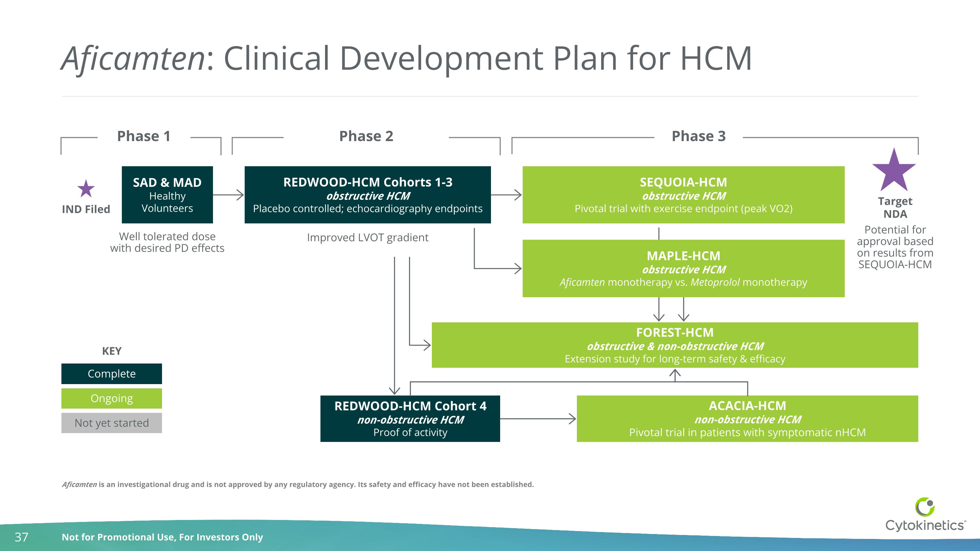This screenshot has height=551, width=980.
Task: Click the gray Not yet started swatch
Action: (111, 423)
